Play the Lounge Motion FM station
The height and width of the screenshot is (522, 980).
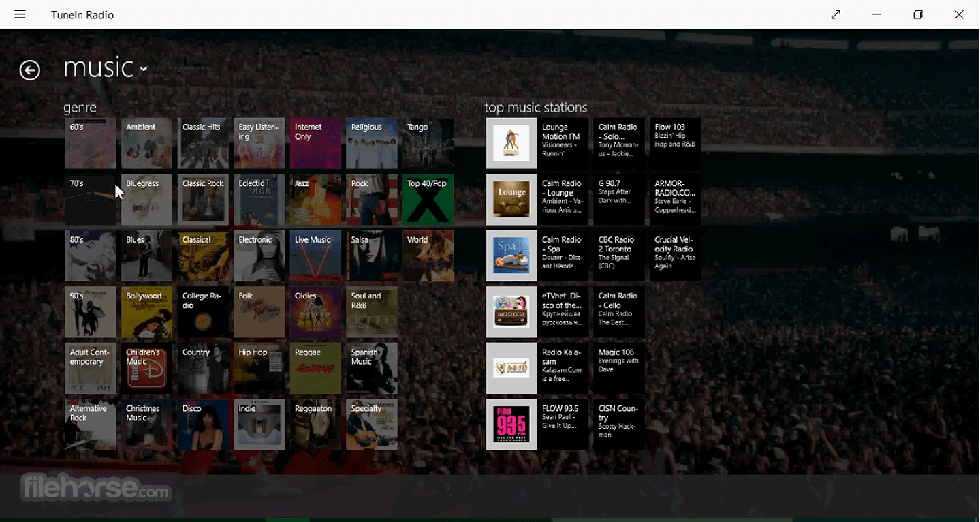[537, 143]
